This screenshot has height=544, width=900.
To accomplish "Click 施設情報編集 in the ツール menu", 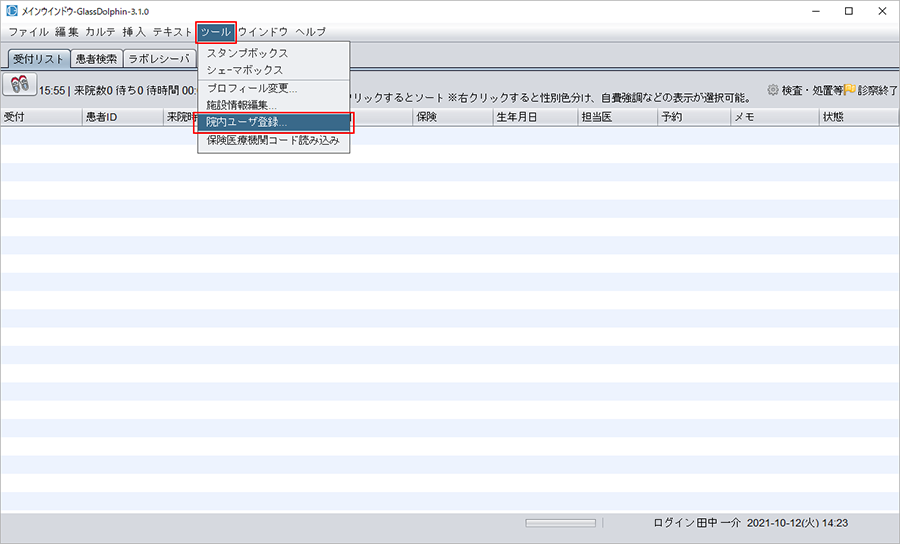I will point(241,105).
